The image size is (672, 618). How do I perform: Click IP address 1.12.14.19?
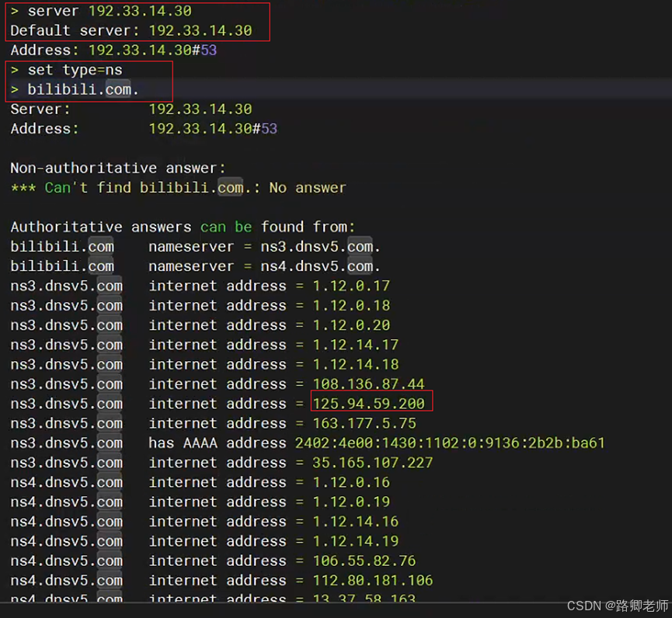click(355, 541)
